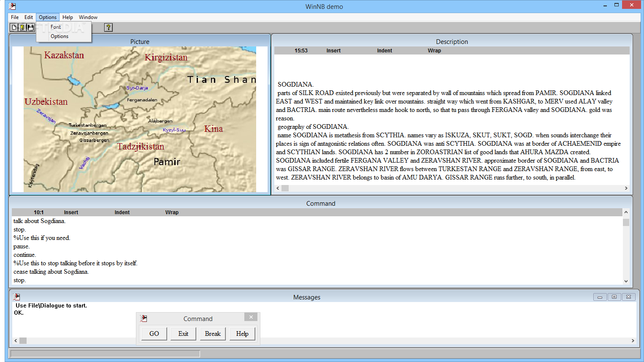Click the Messages window system icon
The width and height of the screenshot is (644, 362).
(16, 297)
